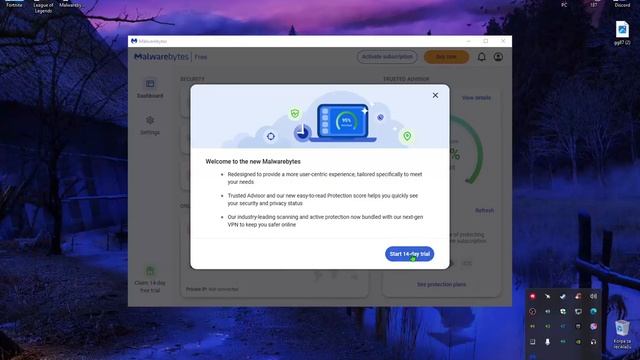Click the green NVIDIA icon in system tray
Viewport: 640px width, 360px height.
tap(578, 342)
